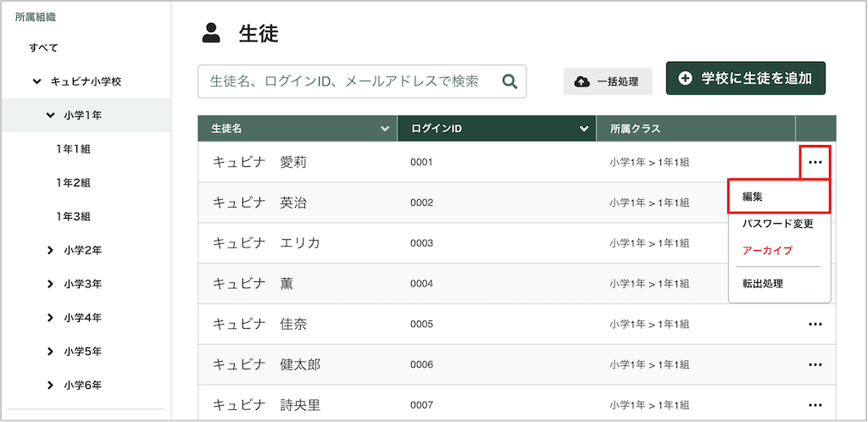Click login ID 0006

point(421,365)
